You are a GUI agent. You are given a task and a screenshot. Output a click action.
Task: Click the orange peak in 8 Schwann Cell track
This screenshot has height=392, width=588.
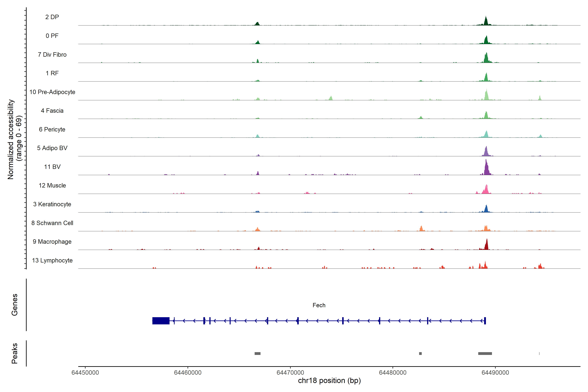click(421, 228)
